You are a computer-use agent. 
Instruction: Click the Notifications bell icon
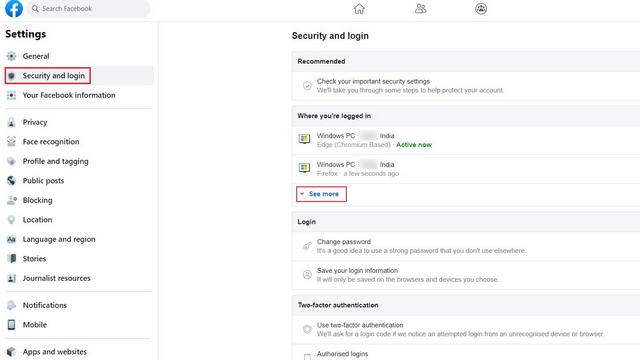tap(11, 305)
